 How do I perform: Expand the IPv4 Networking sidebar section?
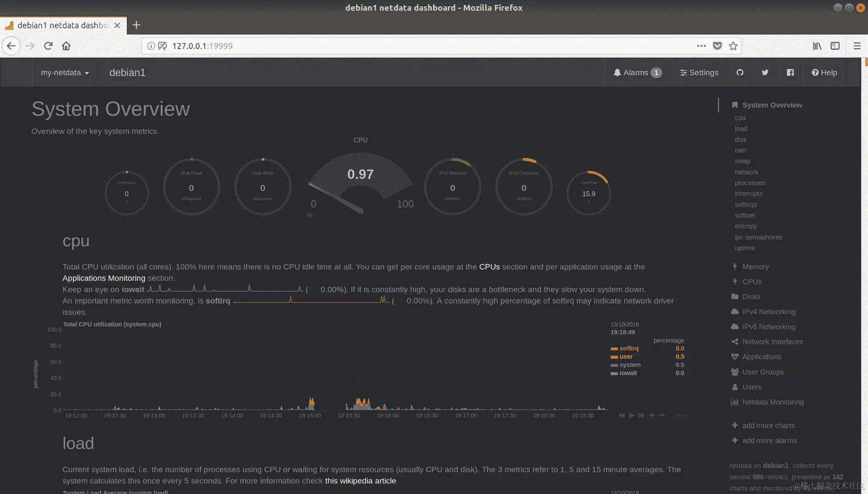pos(768,312)
